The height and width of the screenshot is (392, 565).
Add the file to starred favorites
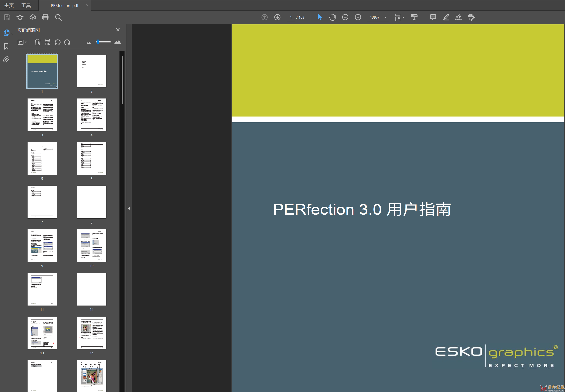point(20,17)
